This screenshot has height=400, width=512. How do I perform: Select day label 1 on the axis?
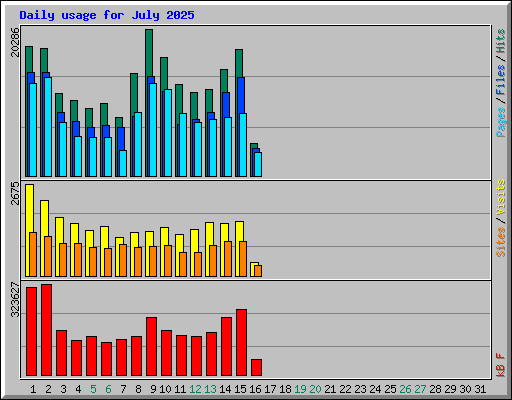(x=33, y=389)
